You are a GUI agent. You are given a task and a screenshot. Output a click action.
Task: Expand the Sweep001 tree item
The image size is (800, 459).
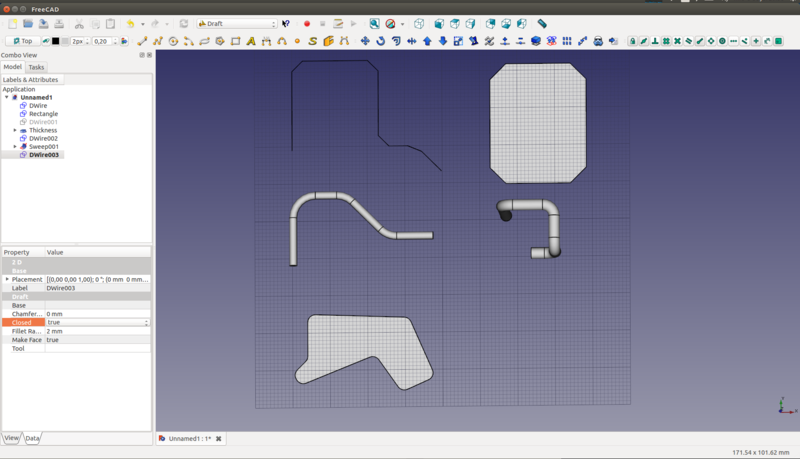[x=15, y=147]
